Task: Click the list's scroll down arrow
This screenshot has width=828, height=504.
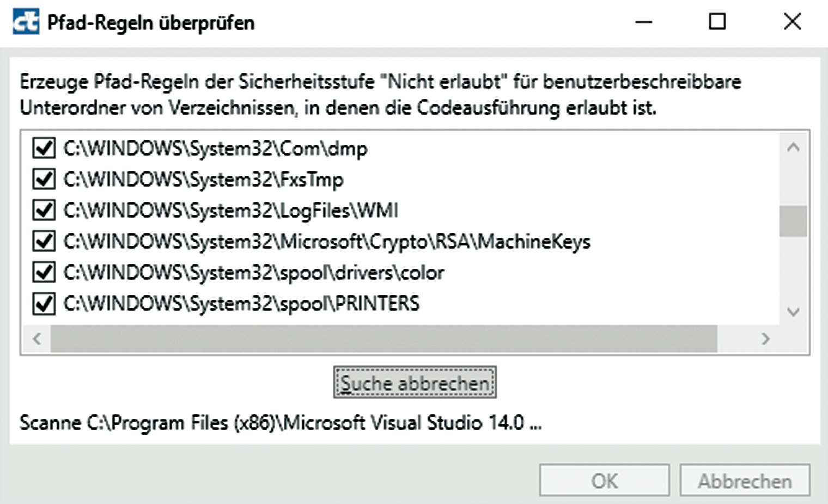Action: [x=793, y=312]
